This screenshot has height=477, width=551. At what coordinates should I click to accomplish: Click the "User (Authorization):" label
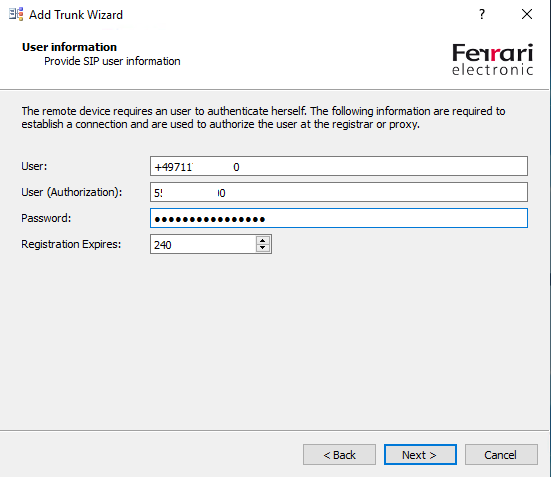tap(72, 192)
